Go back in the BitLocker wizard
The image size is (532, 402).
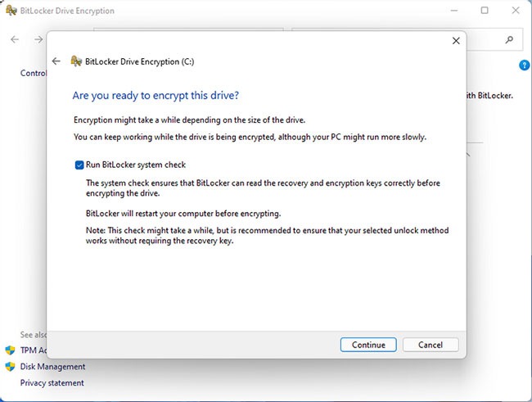tap(56, 61)
